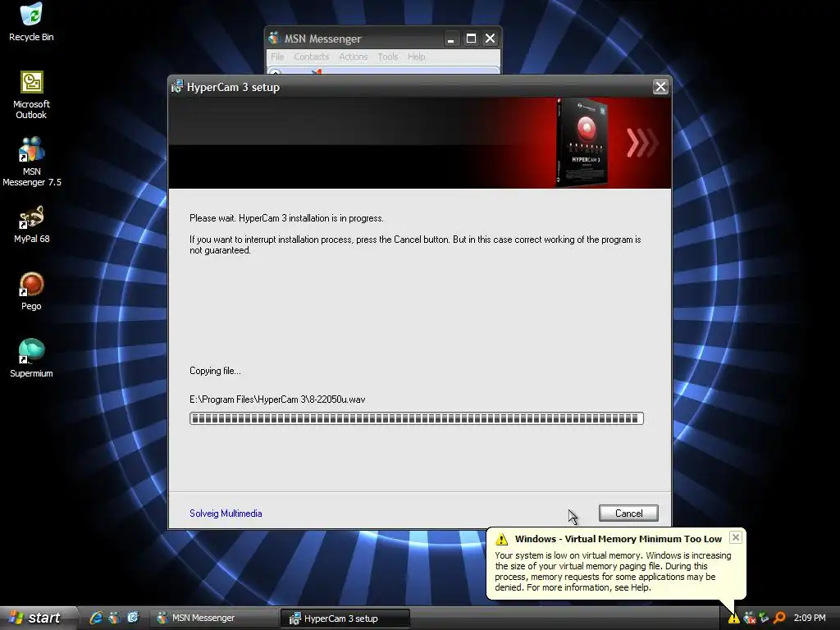The image size is (840, 630).
Task: Click the MSN Messenger quick launch icon
Action: coord(115,618)
